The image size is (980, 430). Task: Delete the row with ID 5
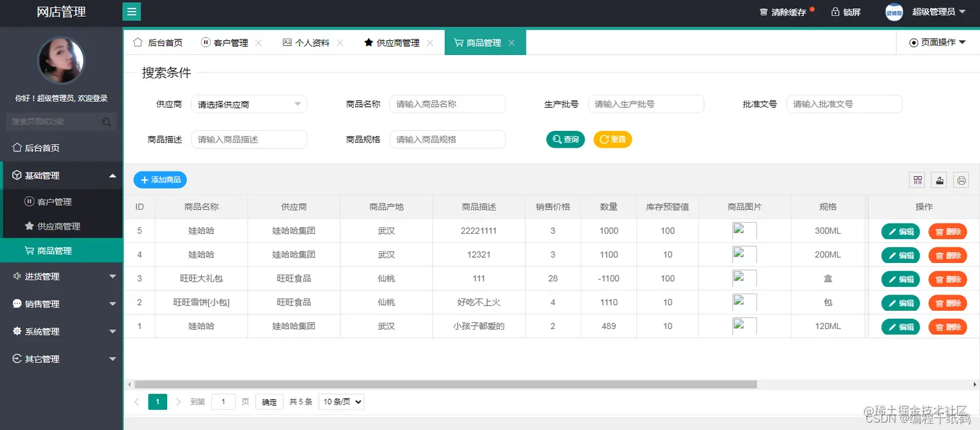[948, 231]
